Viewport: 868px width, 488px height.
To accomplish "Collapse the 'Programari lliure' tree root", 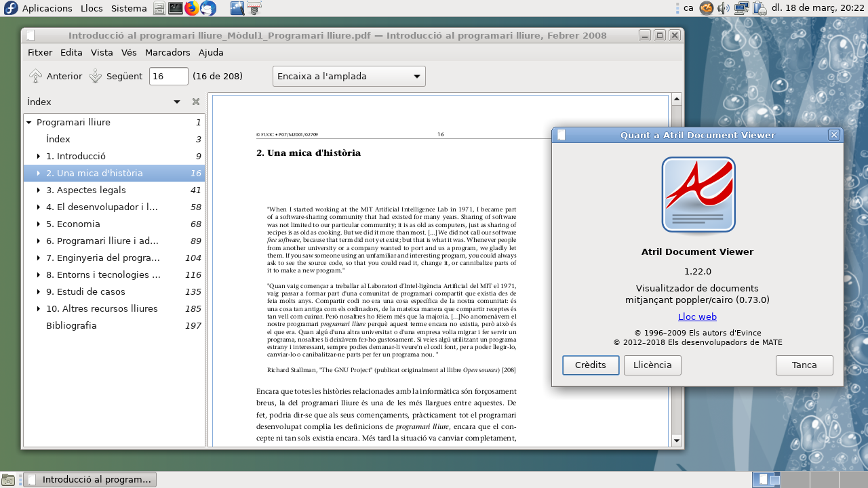I will (28, 123).
